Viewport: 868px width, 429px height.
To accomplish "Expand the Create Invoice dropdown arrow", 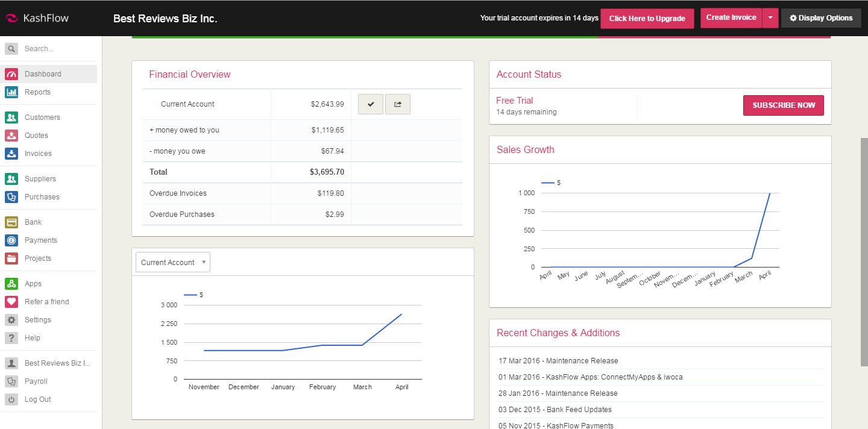I will [770, 18].
